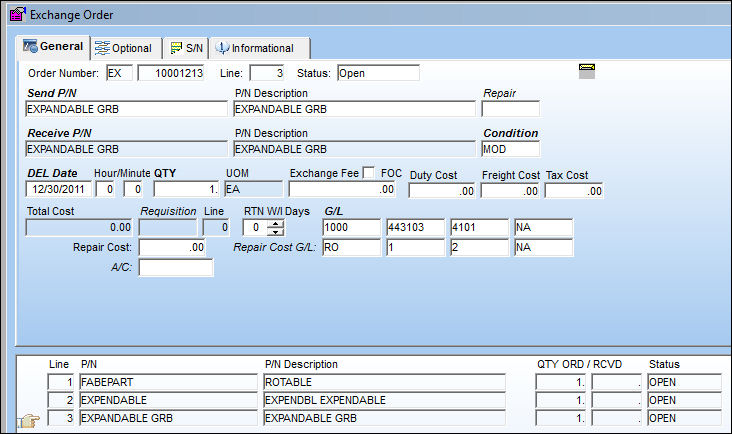Click the DEL Date field 12/30/2011
Viewport: 732px width, 434px height.
(x=58, y=189)
